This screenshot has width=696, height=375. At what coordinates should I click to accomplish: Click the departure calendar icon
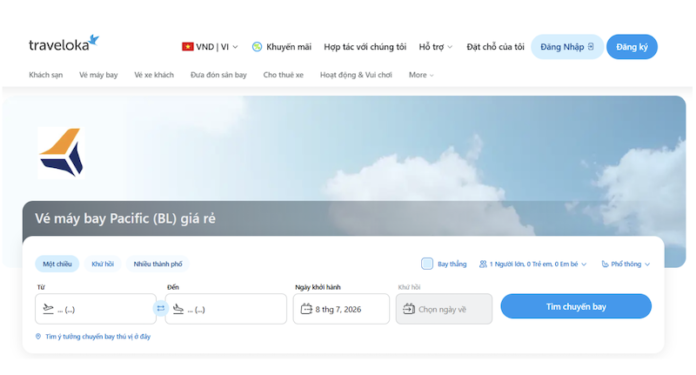click(306, 309)
